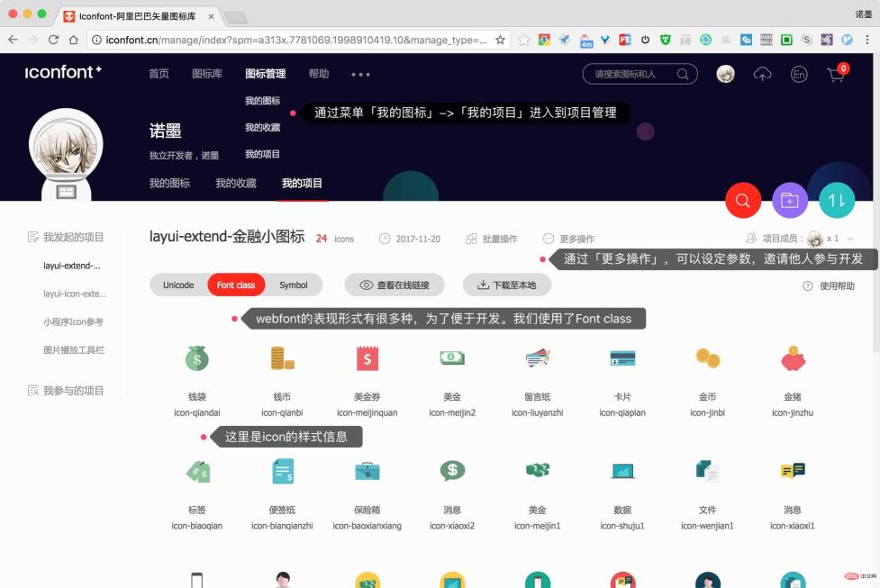
Task: Click the browser address bar
Action: [x=296, y=40]
